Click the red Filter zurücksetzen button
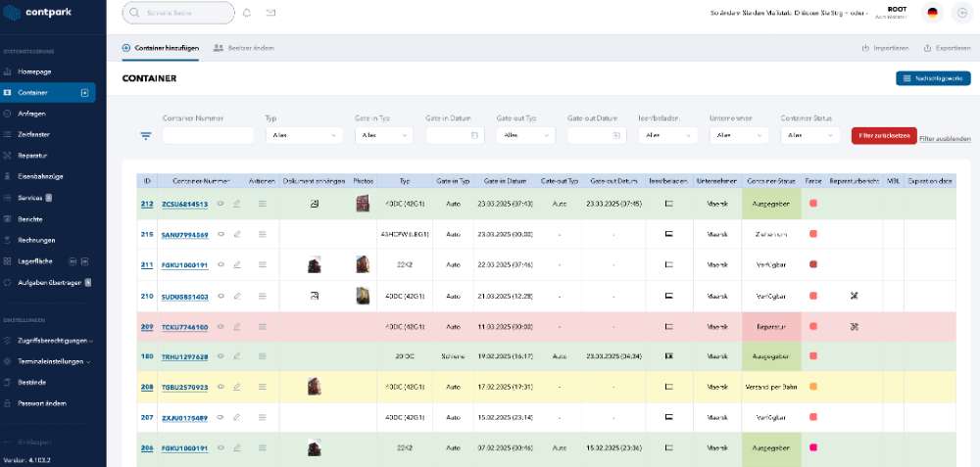Image resolution: width=980 pixels, height=467 pixels. coord(884,135)
